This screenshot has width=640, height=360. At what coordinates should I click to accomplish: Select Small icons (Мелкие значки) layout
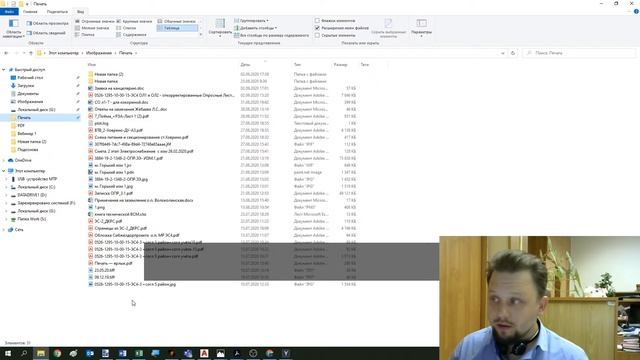(x=92, y=28)
